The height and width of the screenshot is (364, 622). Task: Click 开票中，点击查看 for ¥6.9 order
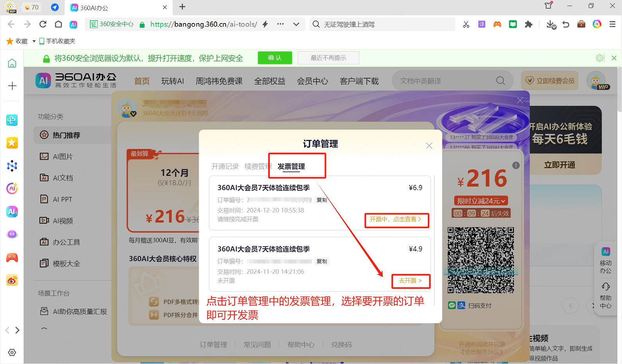click(x=395, y=219)
